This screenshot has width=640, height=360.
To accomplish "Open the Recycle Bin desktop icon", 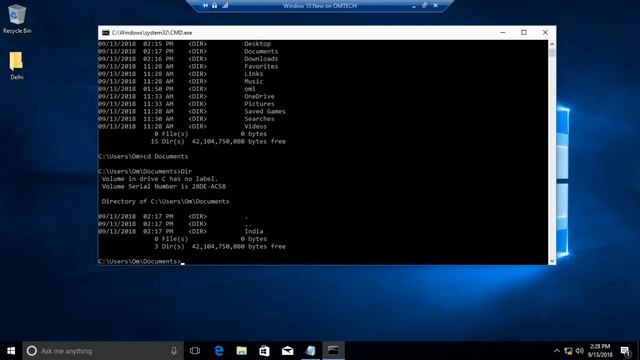I will [x=17, y=18].
